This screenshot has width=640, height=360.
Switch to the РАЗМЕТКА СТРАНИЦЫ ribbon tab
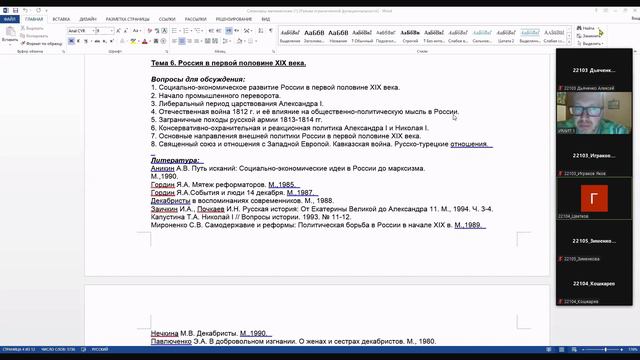pyautogui.click(x=128, y=19)
